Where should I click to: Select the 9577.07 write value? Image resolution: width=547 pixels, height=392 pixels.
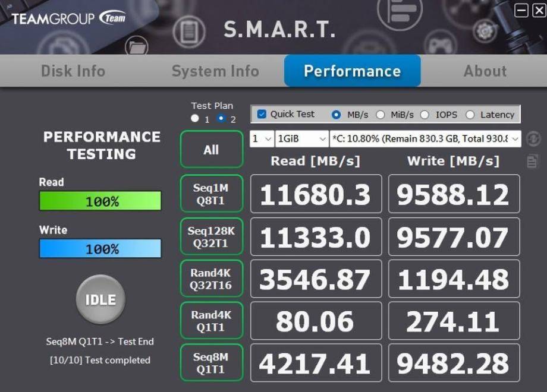click(x=454, y=236)
